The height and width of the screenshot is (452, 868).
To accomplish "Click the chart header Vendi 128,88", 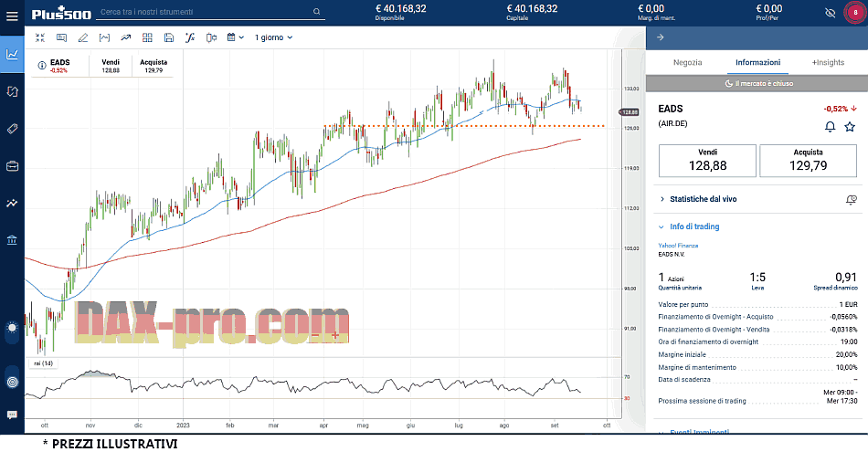I will pos(111,66).
